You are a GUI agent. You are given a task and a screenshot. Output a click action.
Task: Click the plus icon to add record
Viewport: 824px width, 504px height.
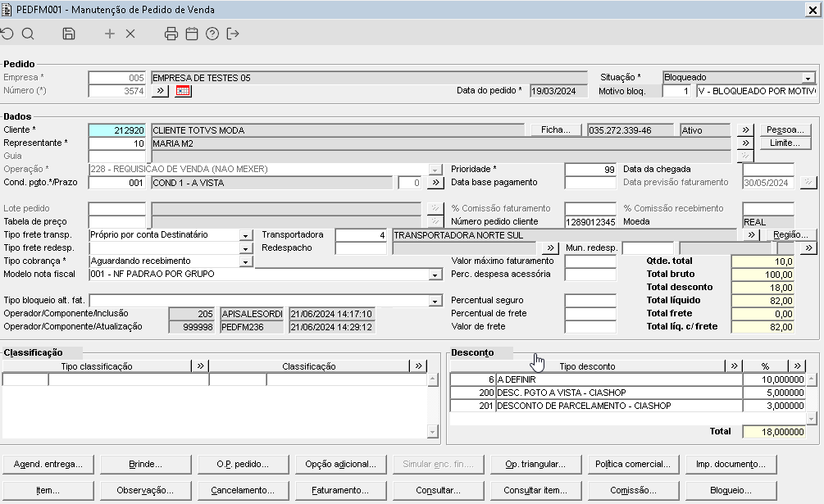pos(110,34)
